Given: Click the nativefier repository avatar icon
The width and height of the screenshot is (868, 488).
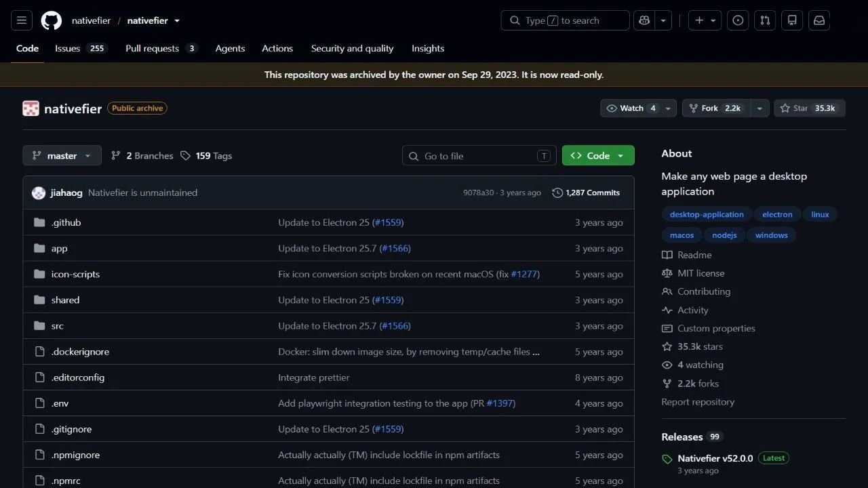Looking at the screenshot, I should pos(31,108).
